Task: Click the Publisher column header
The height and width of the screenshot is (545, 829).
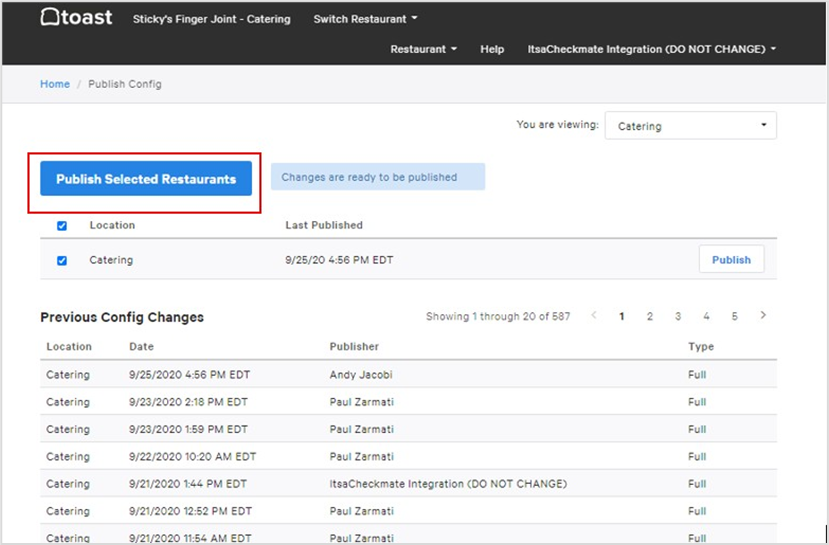Action: 354,347
